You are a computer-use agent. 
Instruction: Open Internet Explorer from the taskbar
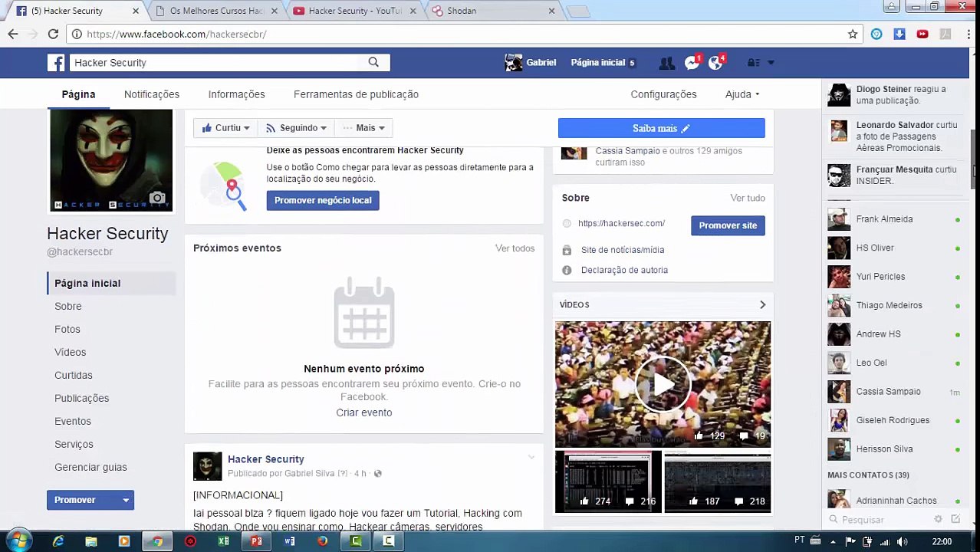pyautogui.click(x=58, y=541)
